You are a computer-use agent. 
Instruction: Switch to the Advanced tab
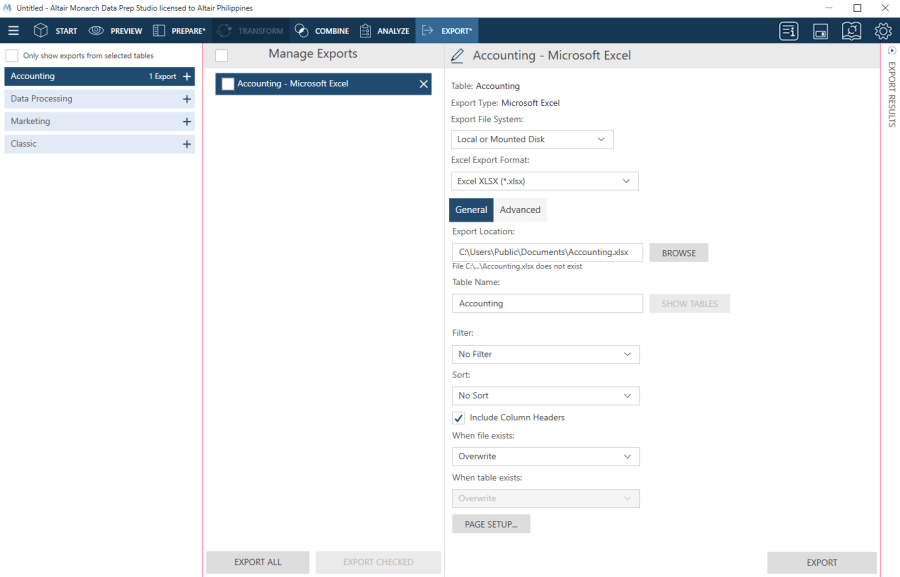520,210
